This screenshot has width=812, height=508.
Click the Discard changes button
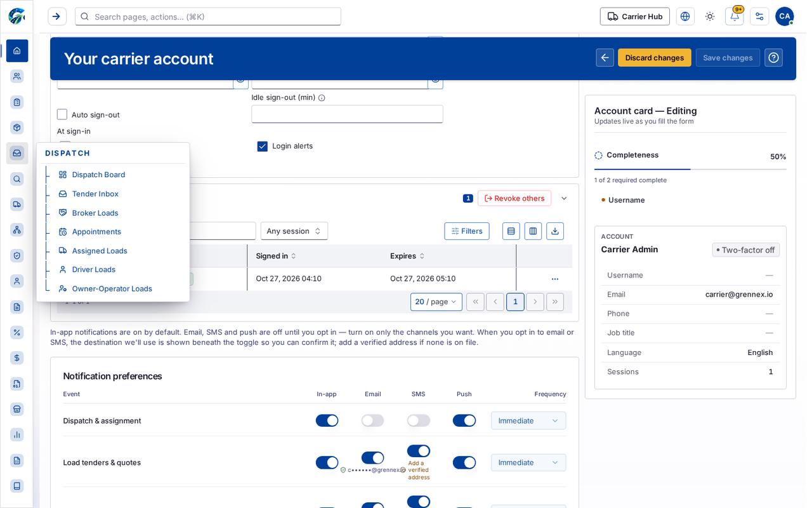click(655, 58)
